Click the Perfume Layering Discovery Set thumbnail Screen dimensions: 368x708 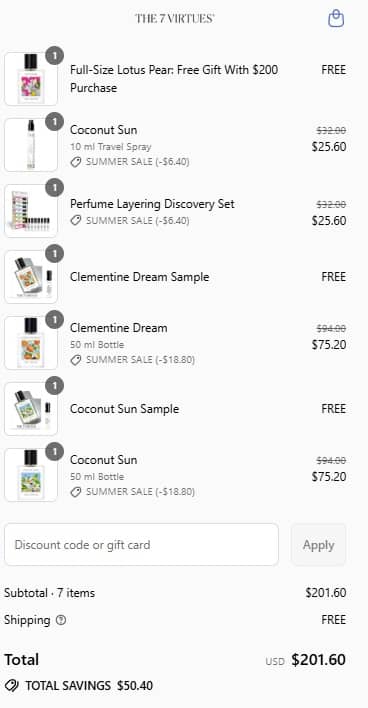[31, 211]
